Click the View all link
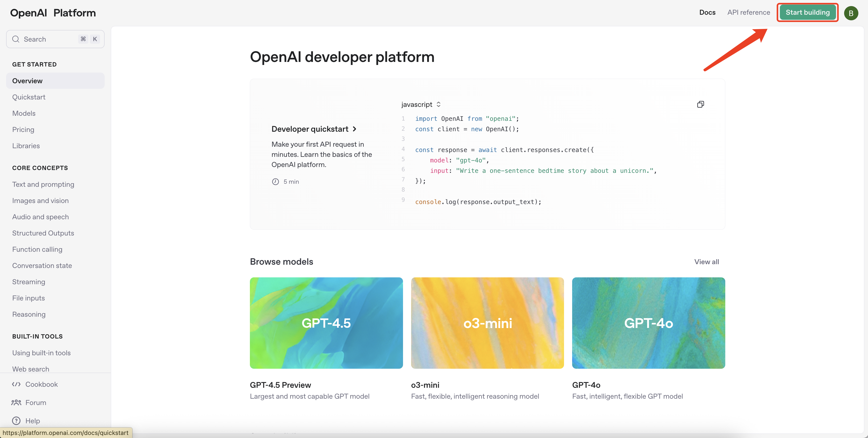This screenshot has width=868, height=438. [x=706, y=262]
